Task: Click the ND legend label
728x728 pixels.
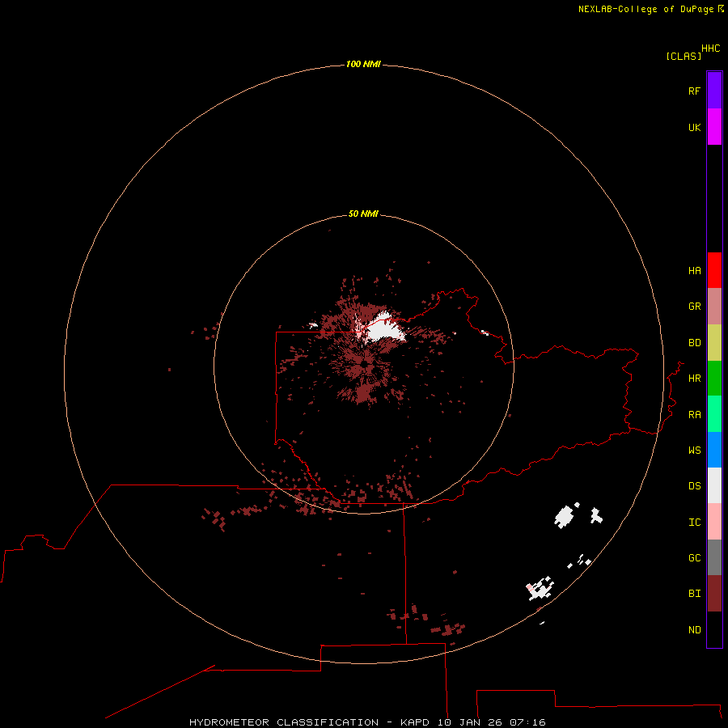Action: click(x=695, y=630)
